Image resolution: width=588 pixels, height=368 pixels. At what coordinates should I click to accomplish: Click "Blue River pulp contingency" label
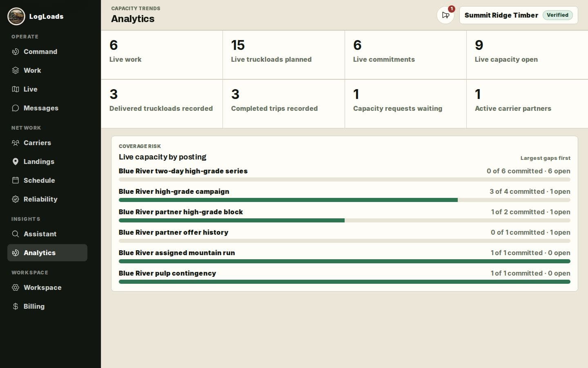click(167, 273)
